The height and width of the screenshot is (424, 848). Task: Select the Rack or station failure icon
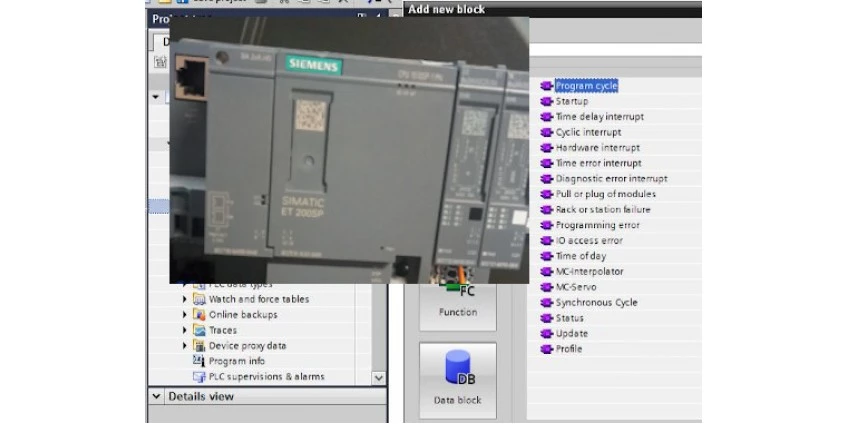(547, 210)
